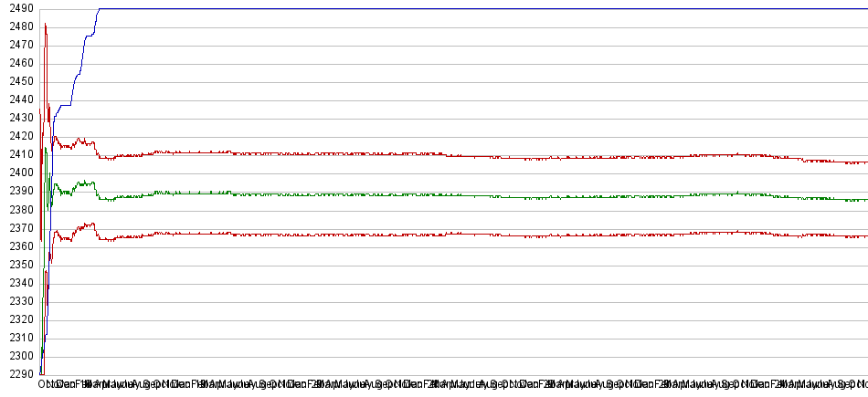
Task: Click the 2390 y-axis label
Action: [x=18, y=191]
